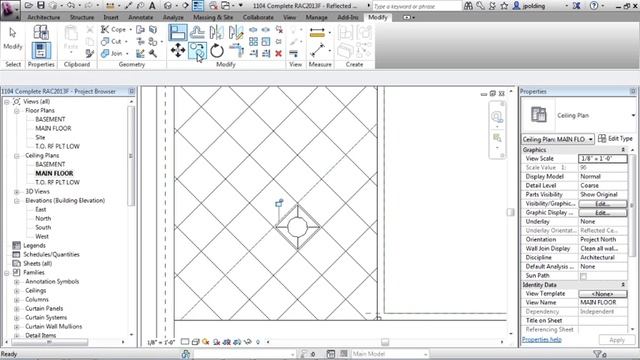
Task: Click the Open folder icon in quick access toolbar
Action: (29, 6)
